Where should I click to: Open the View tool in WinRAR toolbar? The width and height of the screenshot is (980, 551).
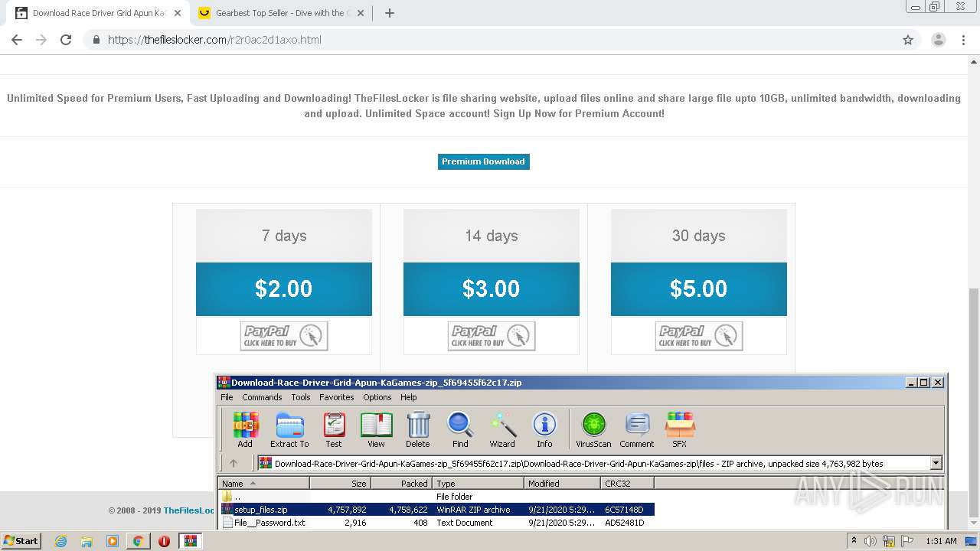pyautogui.click(x=376, y=429)
